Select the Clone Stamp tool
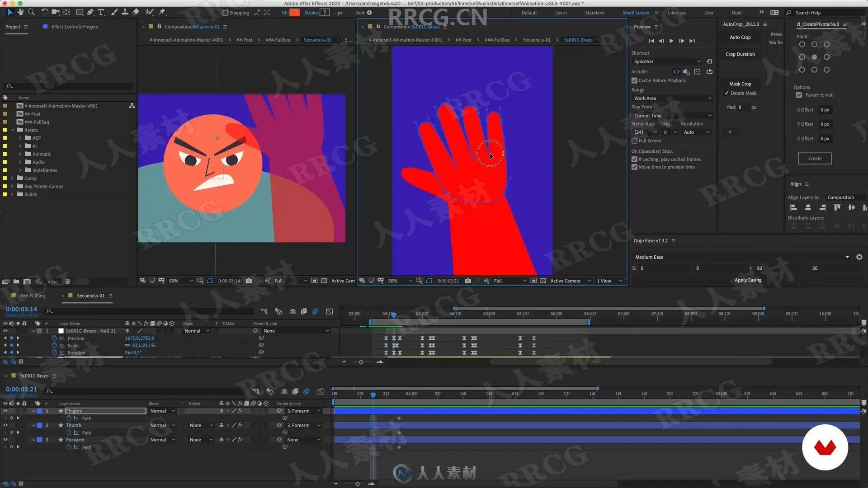Viewport: 868px width, 488px height. click(x=125, y=12)
